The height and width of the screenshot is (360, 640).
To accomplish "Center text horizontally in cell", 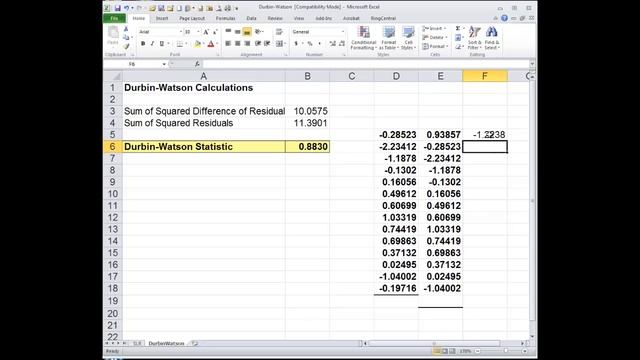I will (238, 44).
